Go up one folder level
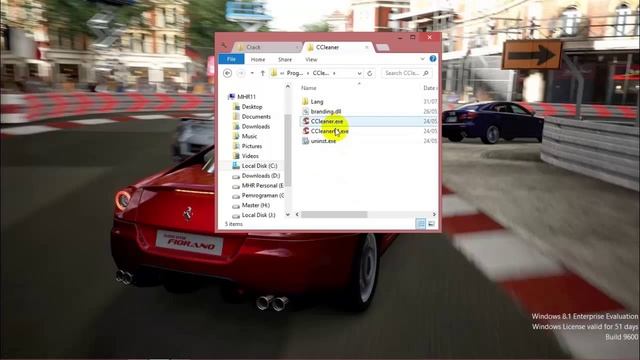The image size is (640, 360). [x=262, y=73]
